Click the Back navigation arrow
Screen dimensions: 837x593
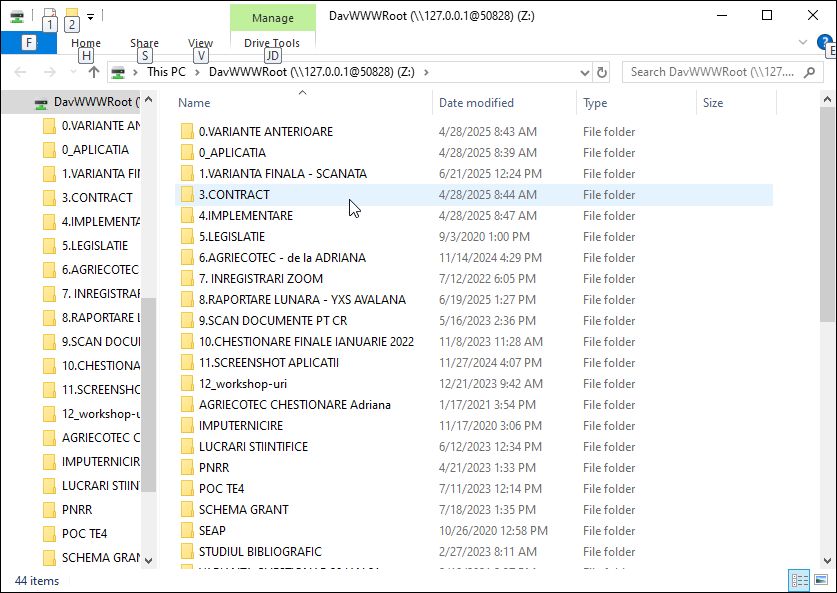18,72
